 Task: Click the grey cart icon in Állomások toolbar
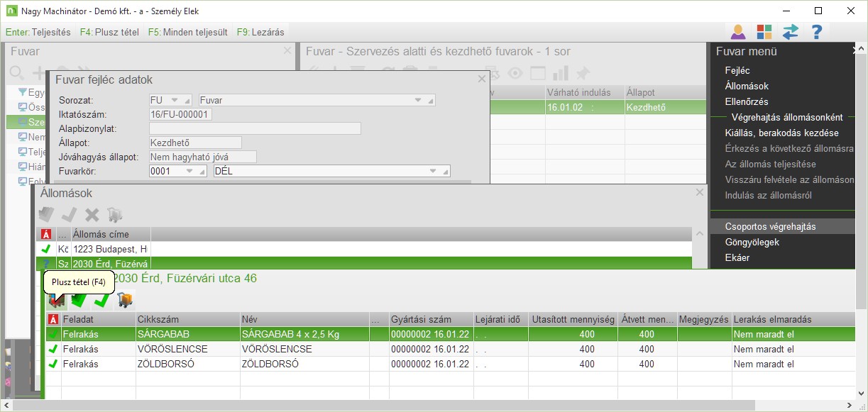[x=114, y=214]
